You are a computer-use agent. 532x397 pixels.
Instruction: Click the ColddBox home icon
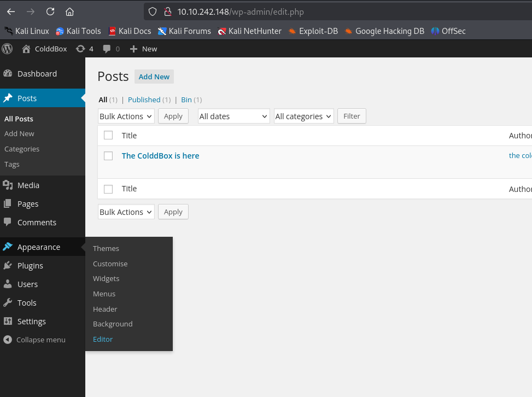26,49
